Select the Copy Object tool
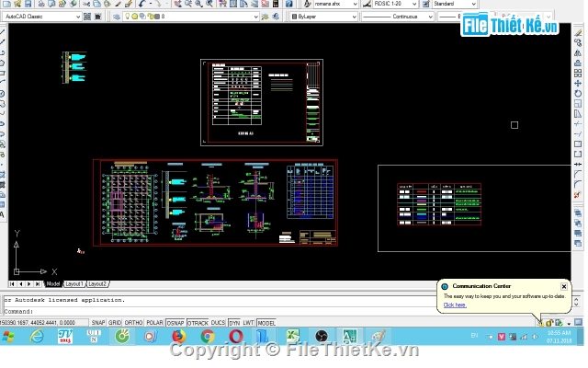The height and width of the screenshot is (368, 588). 578,43
